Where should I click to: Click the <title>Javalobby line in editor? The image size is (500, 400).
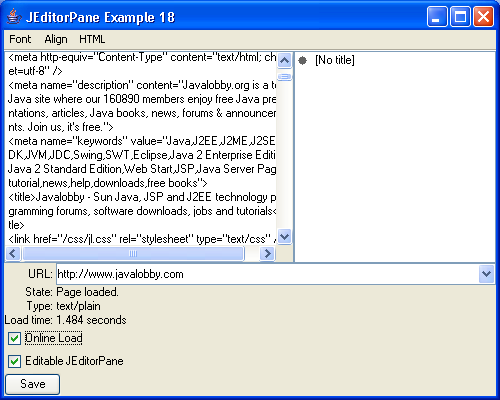[x=142, y=197]
